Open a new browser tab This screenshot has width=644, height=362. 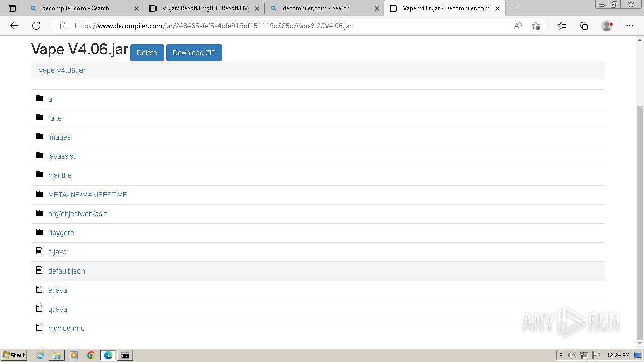[x=514, y=8]
